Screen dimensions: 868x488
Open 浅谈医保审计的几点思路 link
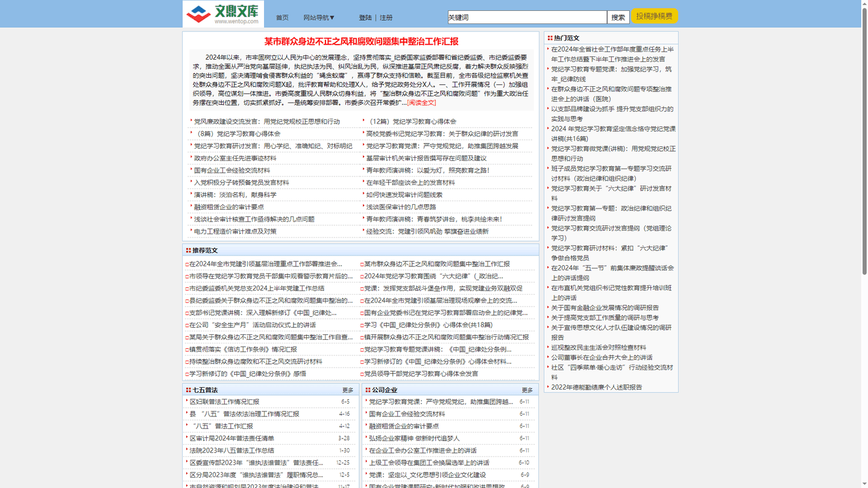point(401,207)
